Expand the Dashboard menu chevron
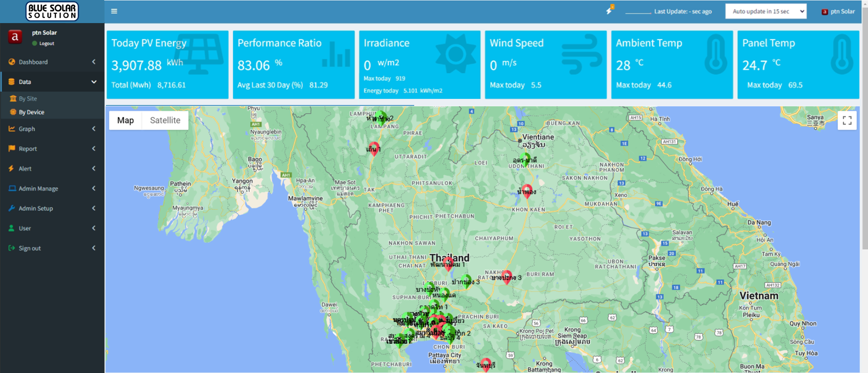The image size is (868, 373). 94,62
